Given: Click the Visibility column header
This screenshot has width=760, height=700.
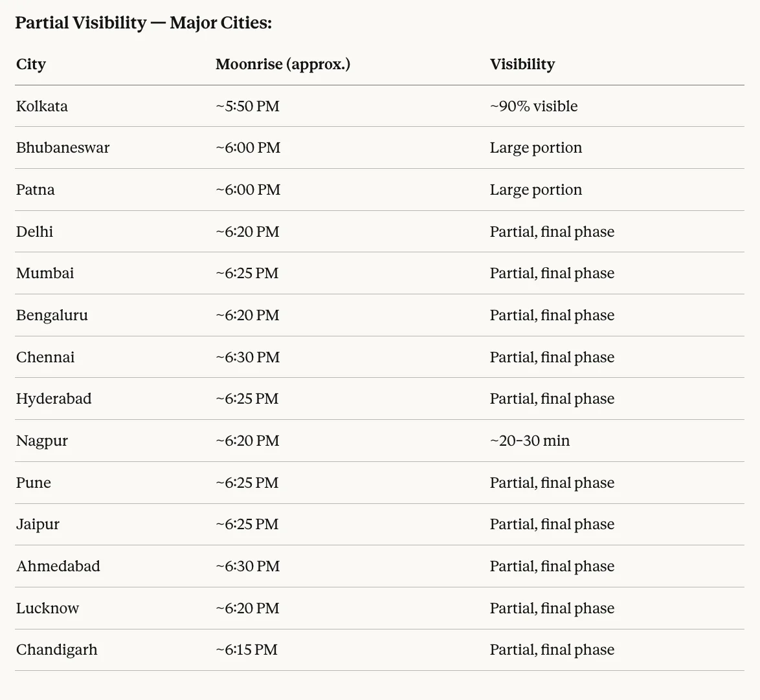Looking at the screenshot, I should pyautogui.click(x=522, y=64).
